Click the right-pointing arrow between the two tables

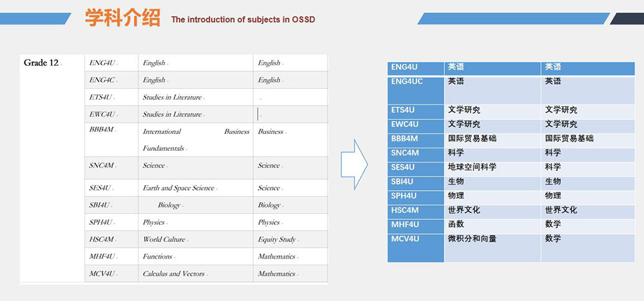354,165
